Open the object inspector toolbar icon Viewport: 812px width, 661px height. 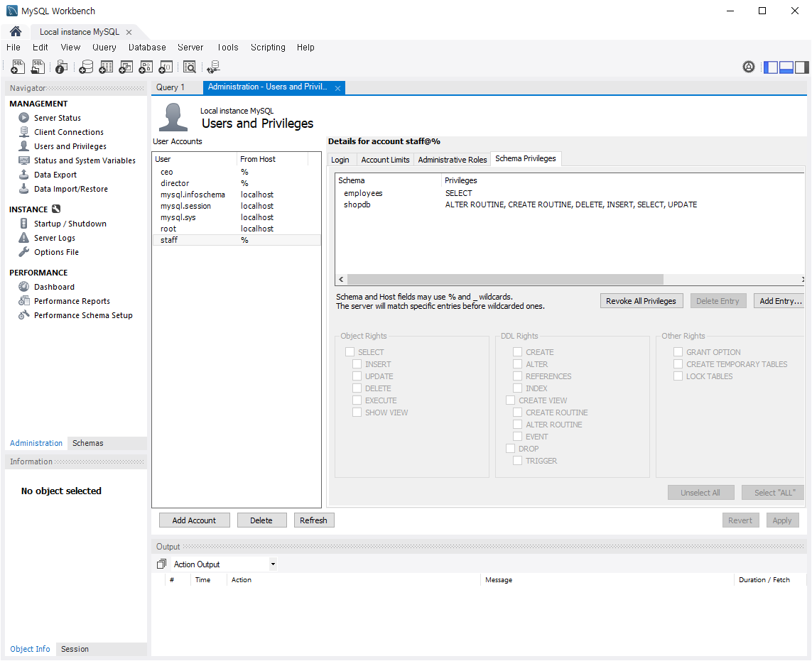point(62,67)
